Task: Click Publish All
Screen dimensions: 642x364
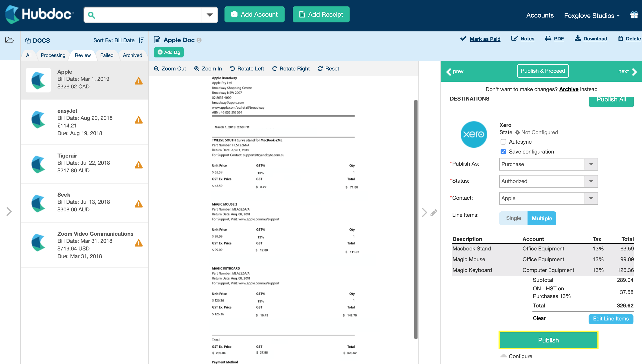Action: [x=611, y=101]
